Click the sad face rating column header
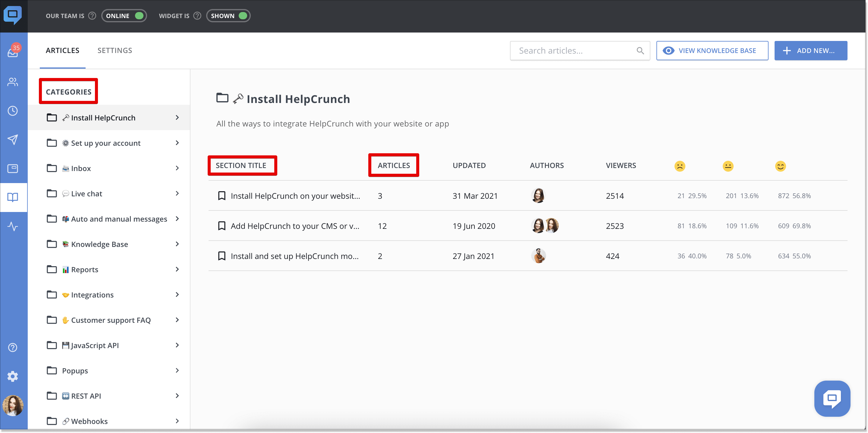This screenshot has height=433, width=868. point(680,166)
